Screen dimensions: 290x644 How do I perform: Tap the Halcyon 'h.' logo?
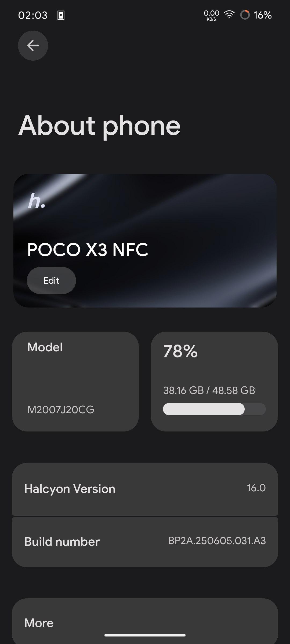[x=37, y=201]
